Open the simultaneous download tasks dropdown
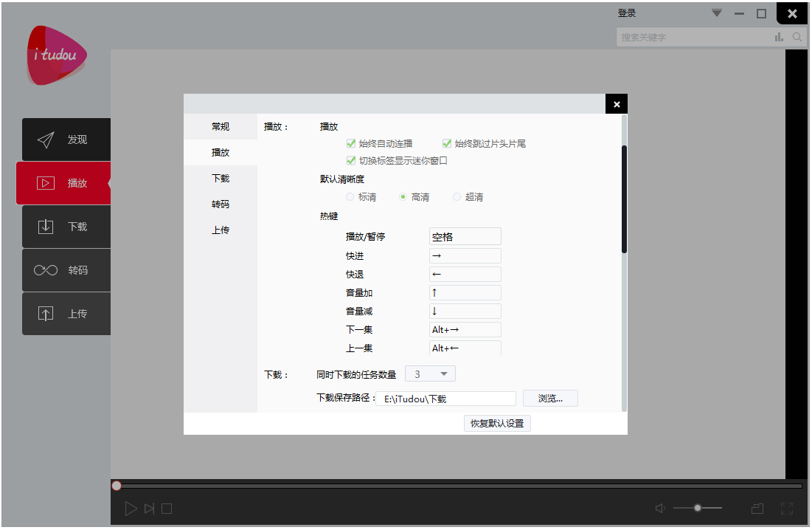This screenshot has width=812, height=530. [430, 374]
